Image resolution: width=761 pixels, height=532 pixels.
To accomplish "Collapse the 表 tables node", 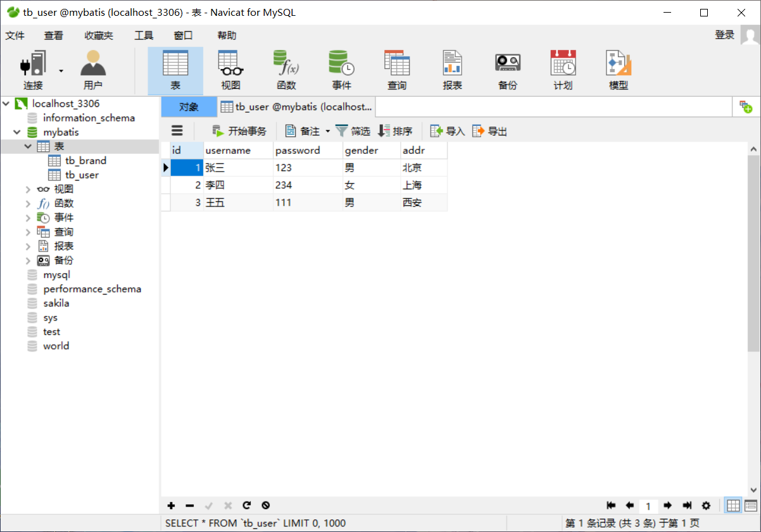I will click(x=28, y=146).
